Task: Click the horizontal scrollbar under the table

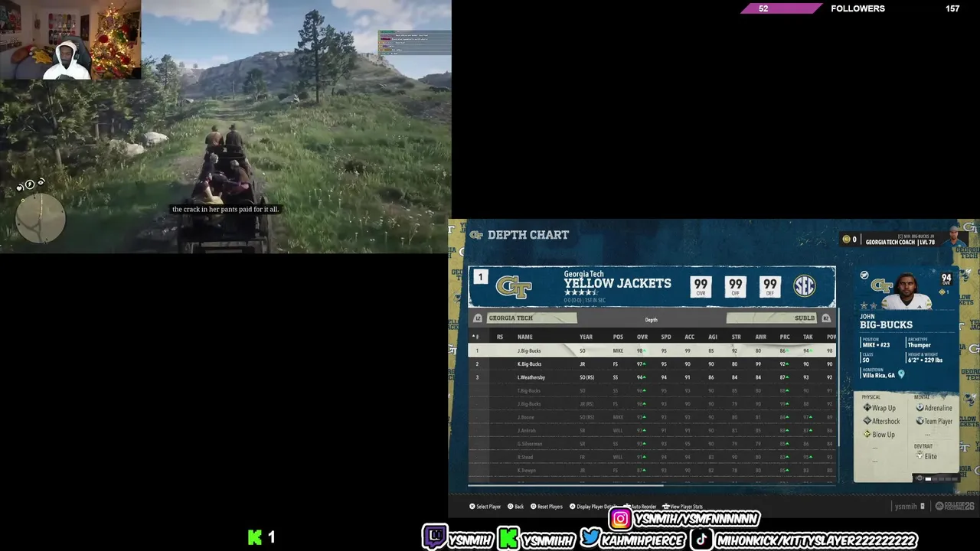Action: tap(566, 484)
